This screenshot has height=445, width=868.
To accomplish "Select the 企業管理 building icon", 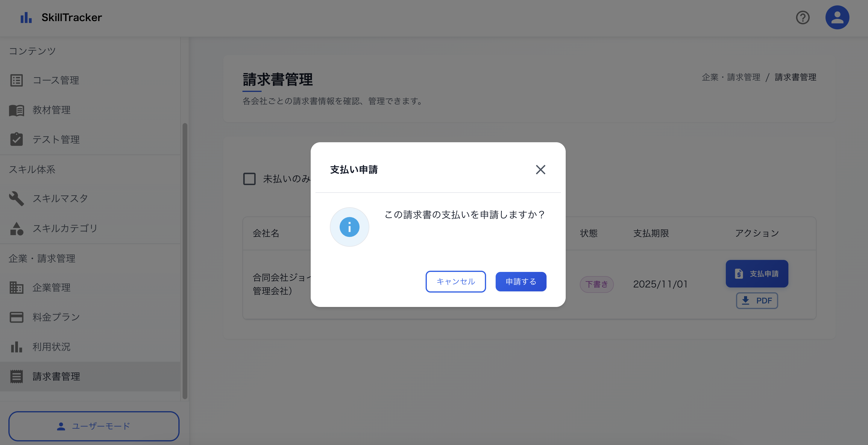I will click(x=16, y=287).
